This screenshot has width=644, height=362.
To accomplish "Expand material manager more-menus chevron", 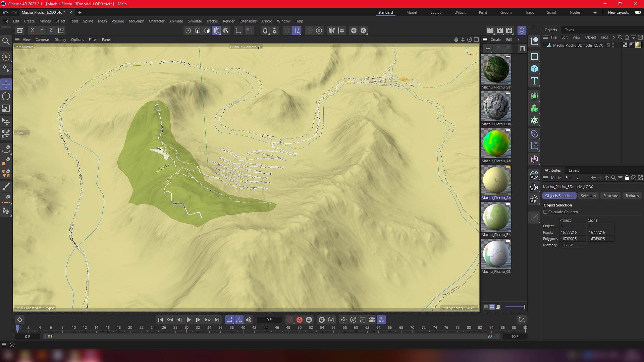I will pos(518,40).
